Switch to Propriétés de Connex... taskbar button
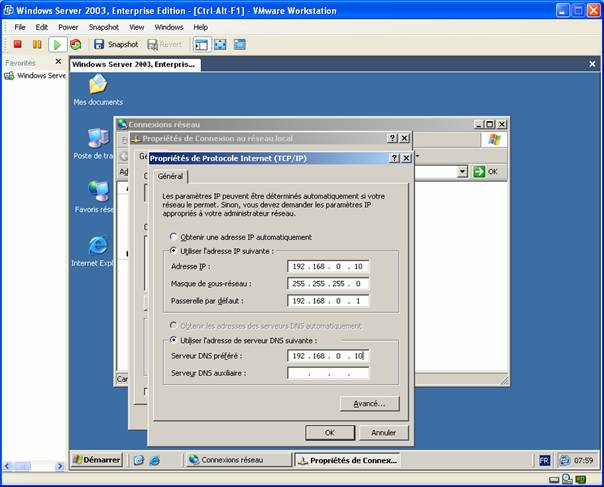The height and width of the screenshot is (487, 604). click(x=348, y=460)
